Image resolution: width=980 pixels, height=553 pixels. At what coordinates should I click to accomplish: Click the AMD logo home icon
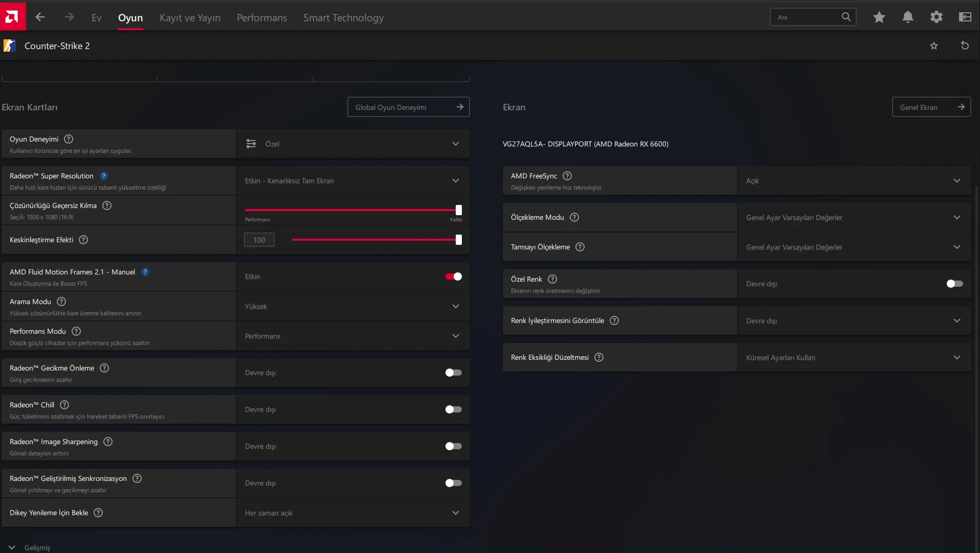[12, 17]
